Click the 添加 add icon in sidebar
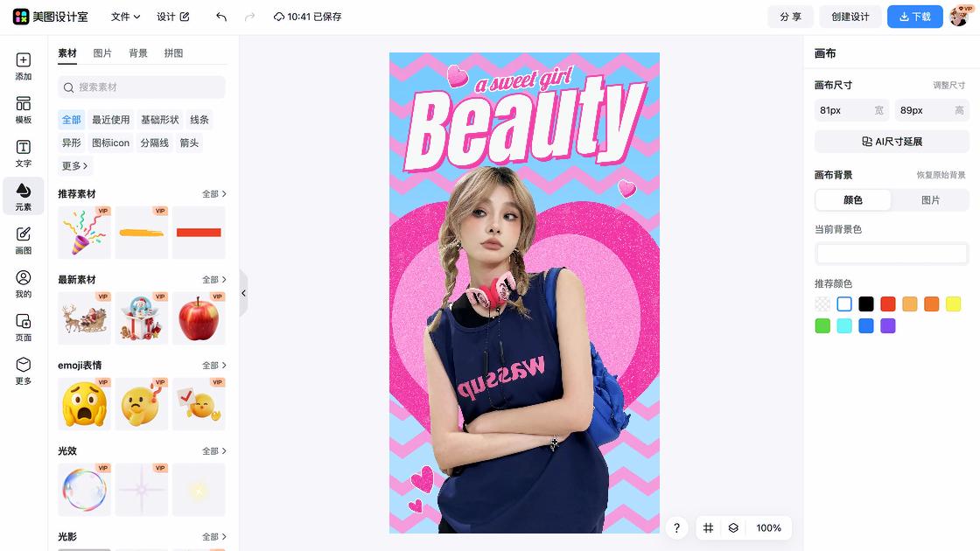Image resolution: width=980 pixels, height=551 pixels. [24, 66]
